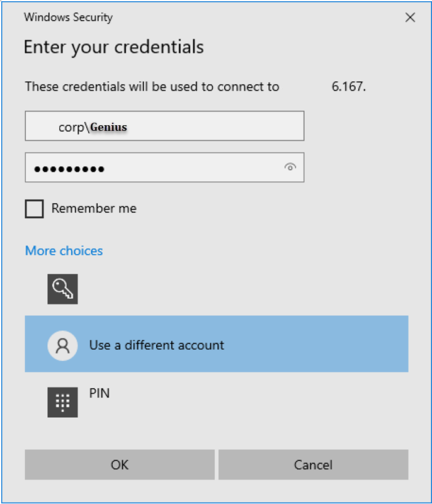
Task: Choose Use a different account
Action: [217, 344]
